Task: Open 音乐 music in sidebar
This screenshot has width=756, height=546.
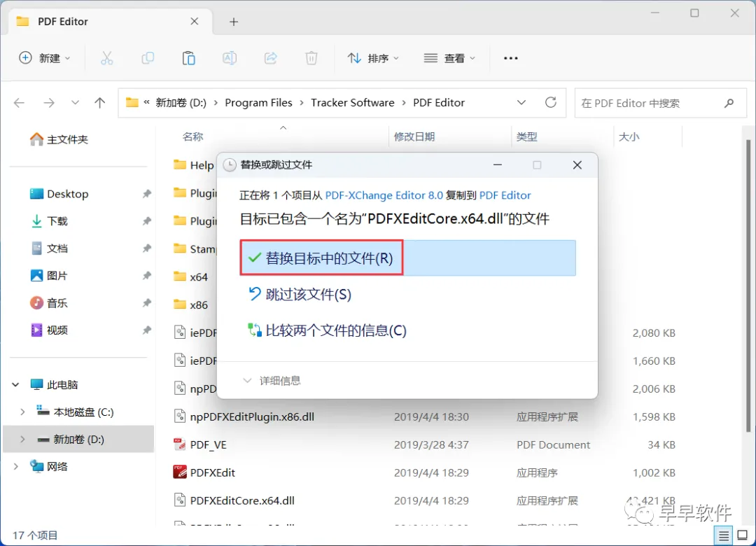Action: pyautogui.click(x=49, y=303)
